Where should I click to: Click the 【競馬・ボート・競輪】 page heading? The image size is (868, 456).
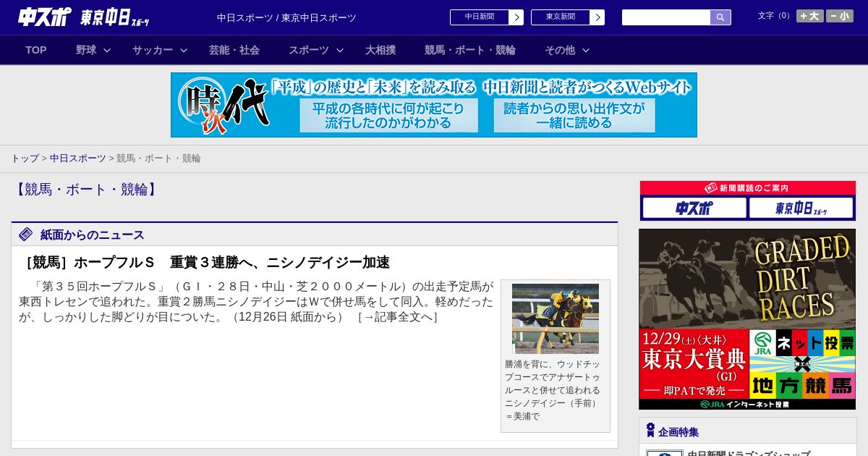[85, 190]
